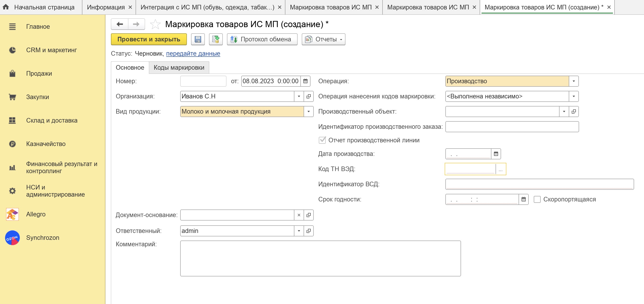Go to Начальная страница home tab
Screen dimensions: 644x304
(x=41, y=7)
